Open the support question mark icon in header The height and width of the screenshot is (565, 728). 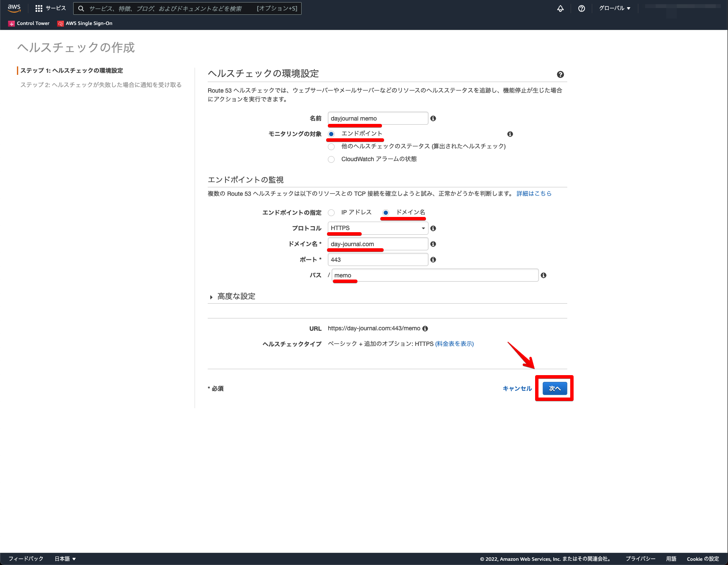tap(582, 8)
